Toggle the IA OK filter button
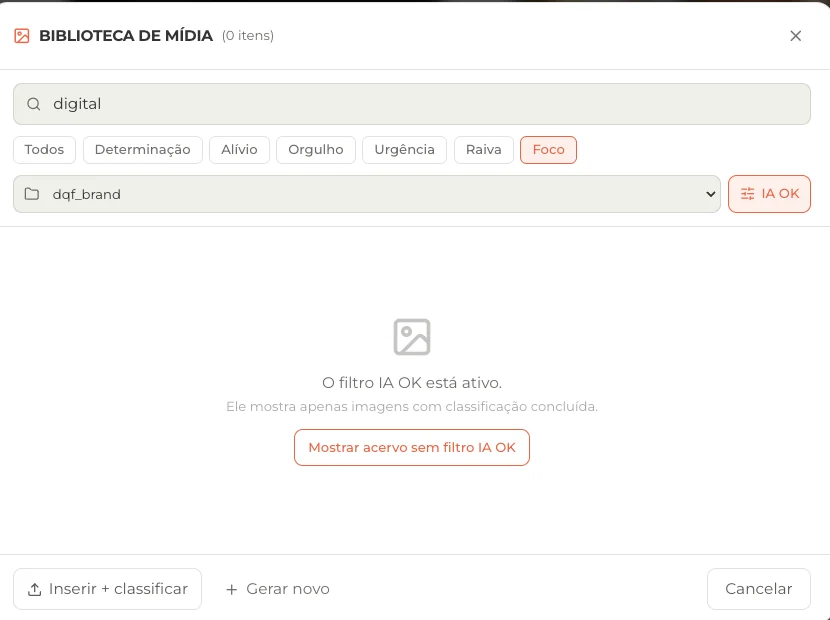The width and height of the screenshot is (830, 620). pos(769,194)
